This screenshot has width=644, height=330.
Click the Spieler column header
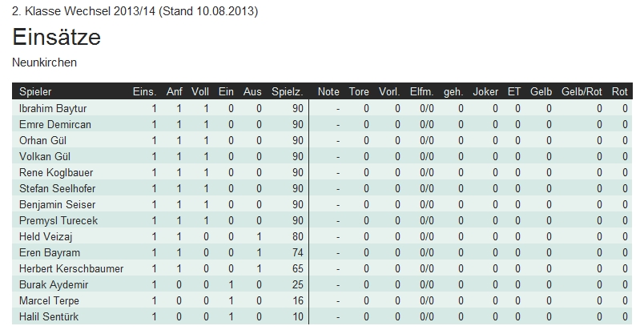(35, 92)
